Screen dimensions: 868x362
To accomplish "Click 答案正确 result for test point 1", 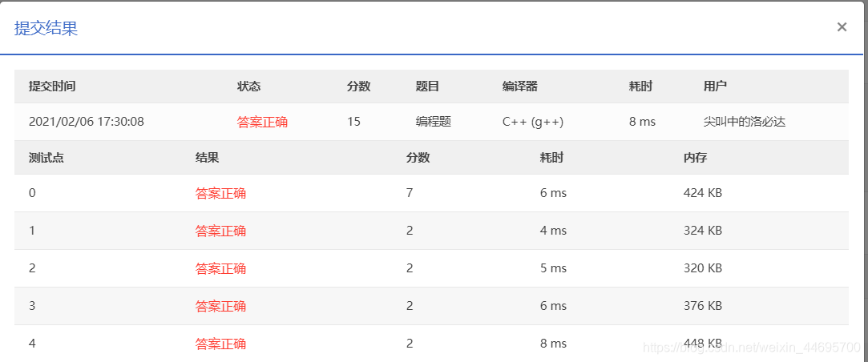I will coord(221,231).
